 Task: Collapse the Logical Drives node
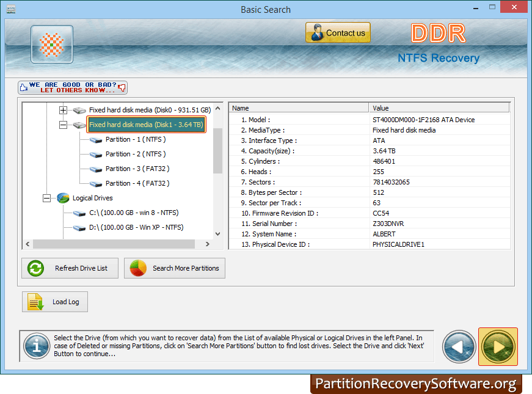(46, 198)
